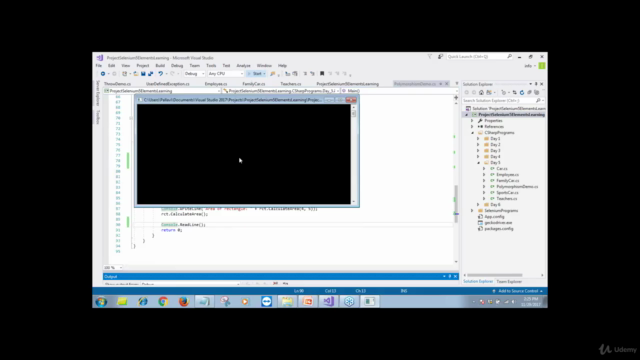
Task: Expand the Day 1 folder
Action: point(478,139)
